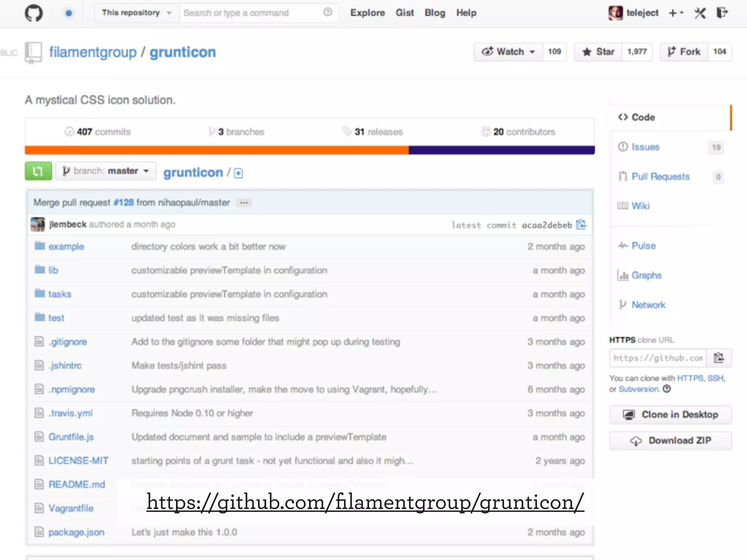
Task: Open the LICENSE-MIT file
Action: (78, 461)
